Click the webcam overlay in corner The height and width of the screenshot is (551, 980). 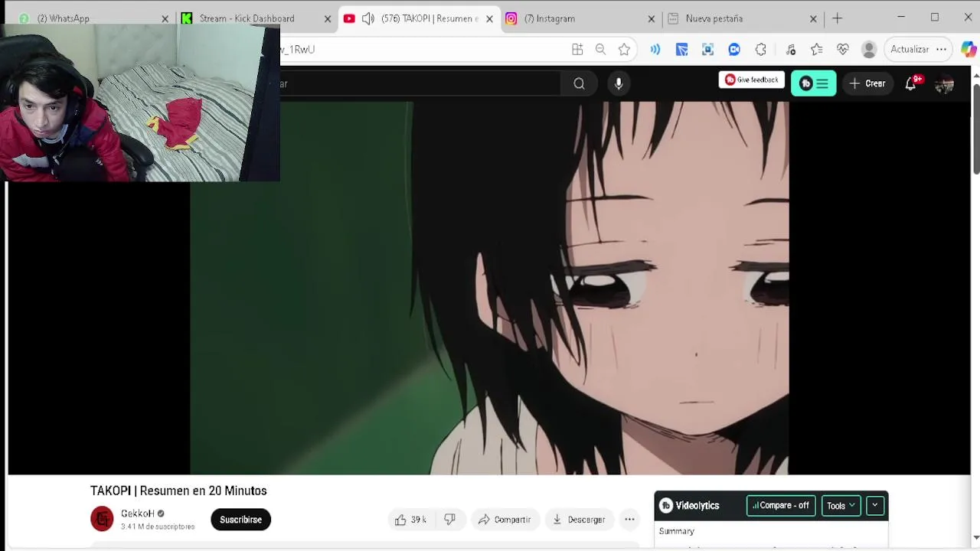pos(140,103)
